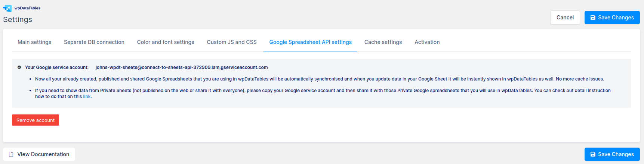
Task: Click the Settings page heading
Action: pyautogui.click(x=18, y=19)
